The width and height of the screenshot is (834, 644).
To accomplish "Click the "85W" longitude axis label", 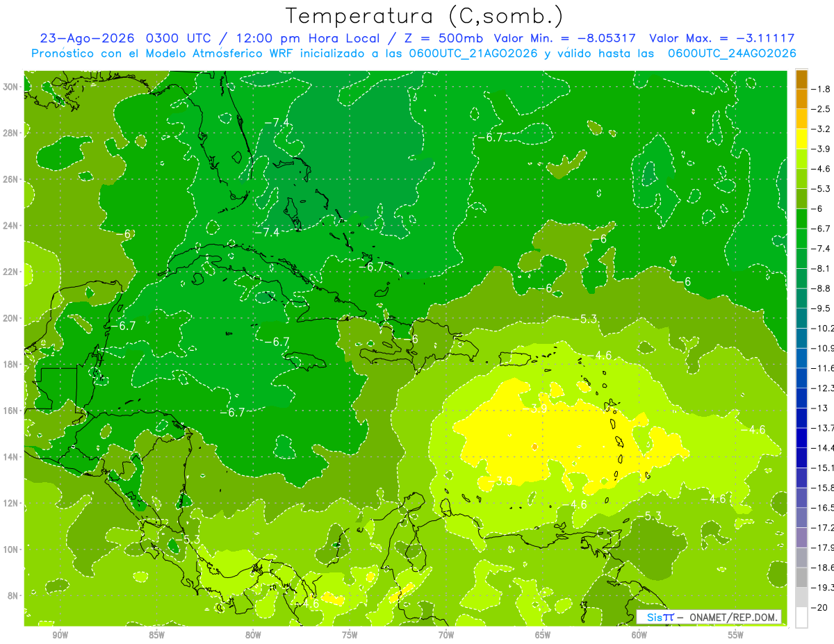I will [x=156, y=635].
